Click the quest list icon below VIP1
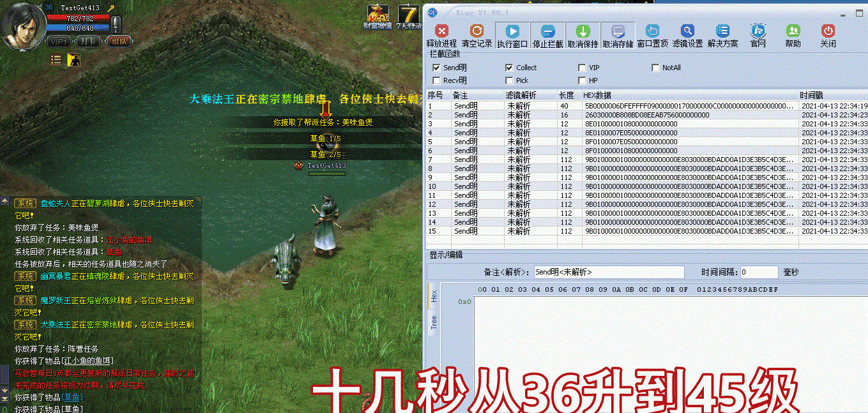This screenshot has width=868, height=413. click(x=56, y=59)
